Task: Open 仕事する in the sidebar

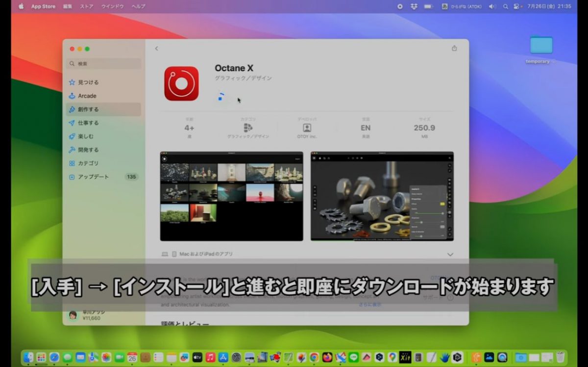Action: click(x=104, y=123)
